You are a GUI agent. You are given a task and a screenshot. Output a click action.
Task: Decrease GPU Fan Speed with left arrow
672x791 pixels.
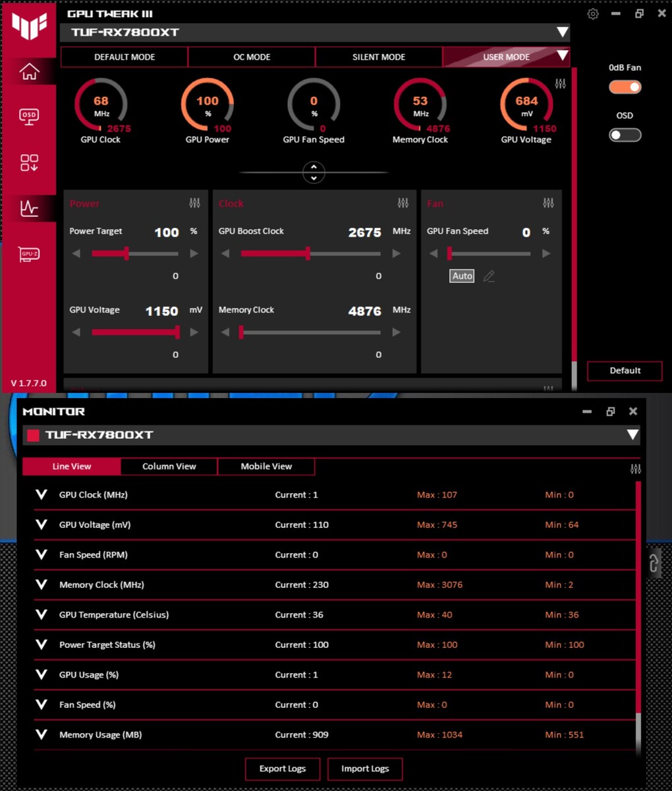point(434,254)
